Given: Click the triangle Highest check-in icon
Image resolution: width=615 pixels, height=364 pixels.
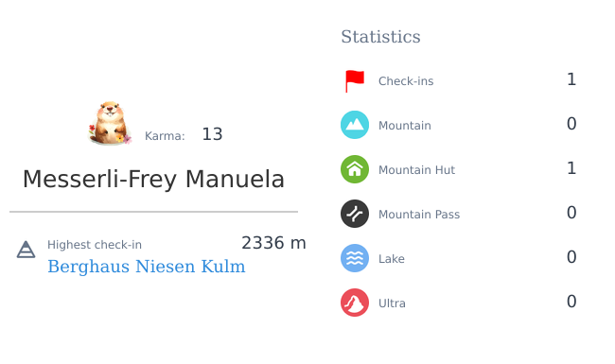Looking at the screenshot, I should coord(26,250).
